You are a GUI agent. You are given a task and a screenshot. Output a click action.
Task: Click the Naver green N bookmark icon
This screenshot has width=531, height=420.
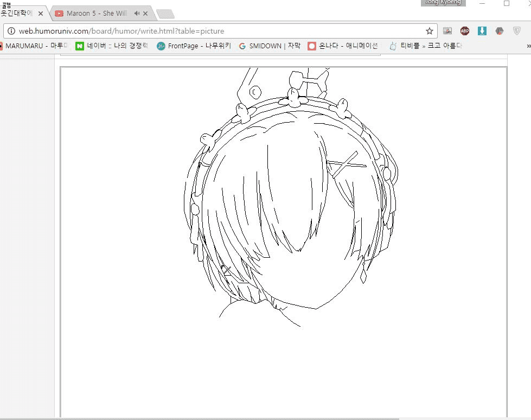[x=80, y=46]
